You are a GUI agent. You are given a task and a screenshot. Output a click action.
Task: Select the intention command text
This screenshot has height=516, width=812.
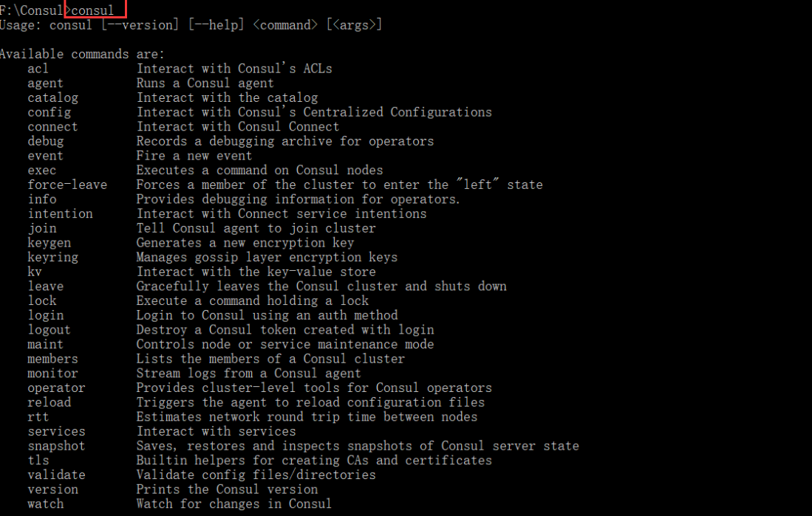(x=60, y=214)
